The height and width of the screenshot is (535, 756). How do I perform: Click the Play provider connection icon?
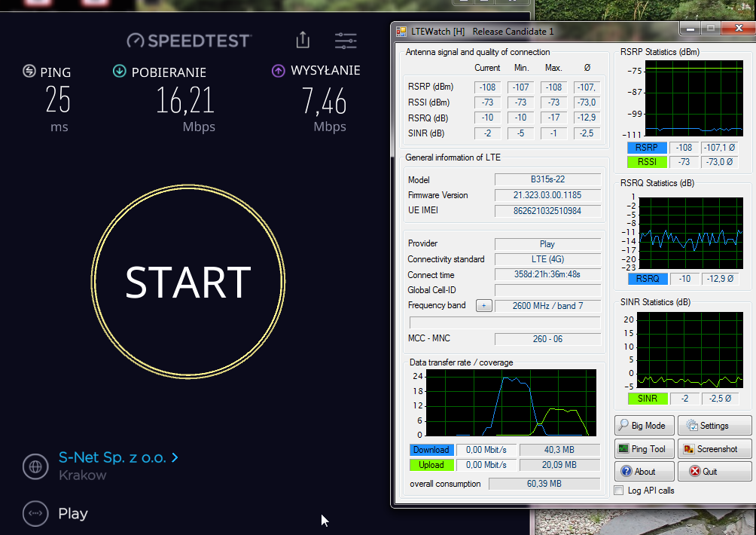point(35,513)
